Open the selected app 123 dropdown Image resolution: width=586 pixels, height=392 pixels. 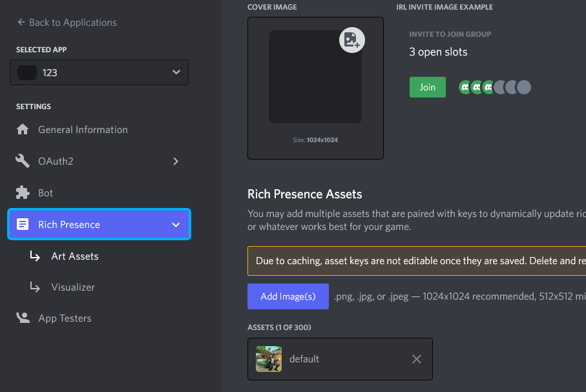(99, 72)
